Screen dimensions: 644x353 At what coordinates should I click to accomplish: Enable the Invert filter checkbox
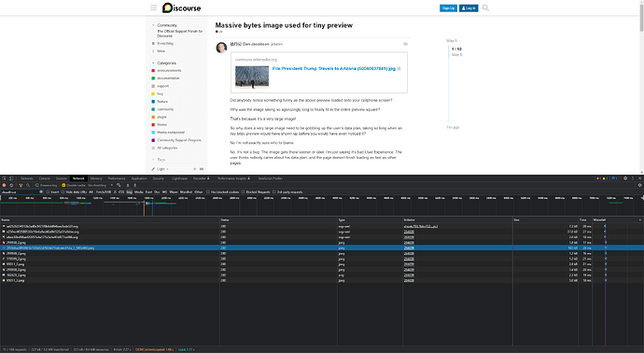[48, 192]
